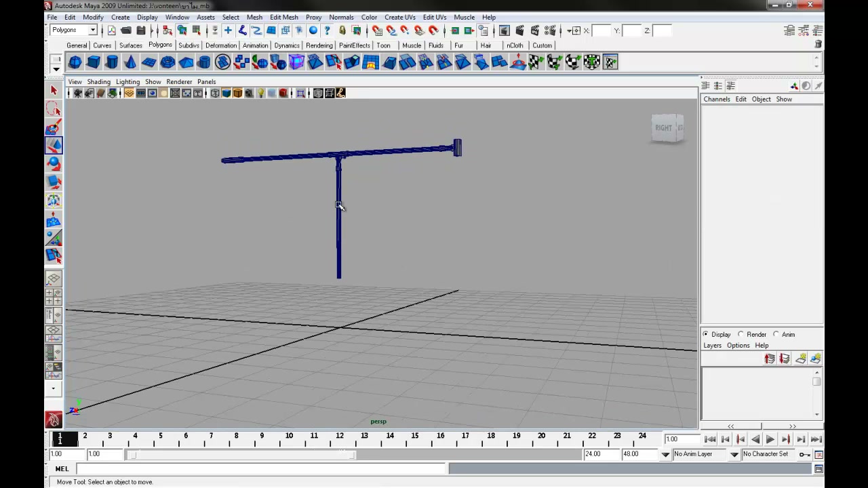Screen dimensions: 868x488
Task: Click the Object menu in Channel Box
Action: click(x=761, y=99)
